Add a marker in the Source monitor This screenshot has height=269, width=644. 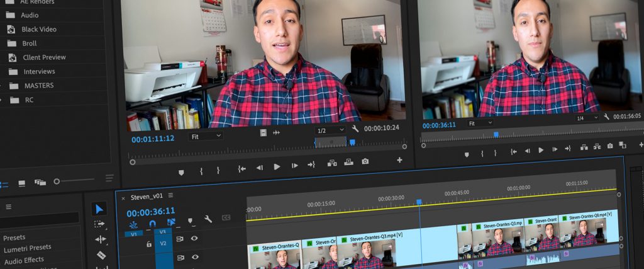click(x=181, y=173)
